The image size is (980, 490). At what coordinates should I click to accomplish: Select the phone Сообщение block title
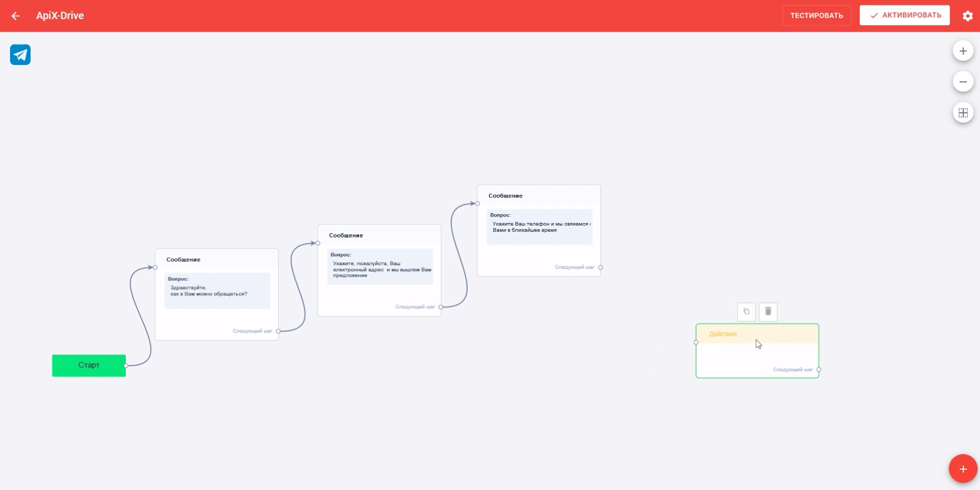(505, 196)
